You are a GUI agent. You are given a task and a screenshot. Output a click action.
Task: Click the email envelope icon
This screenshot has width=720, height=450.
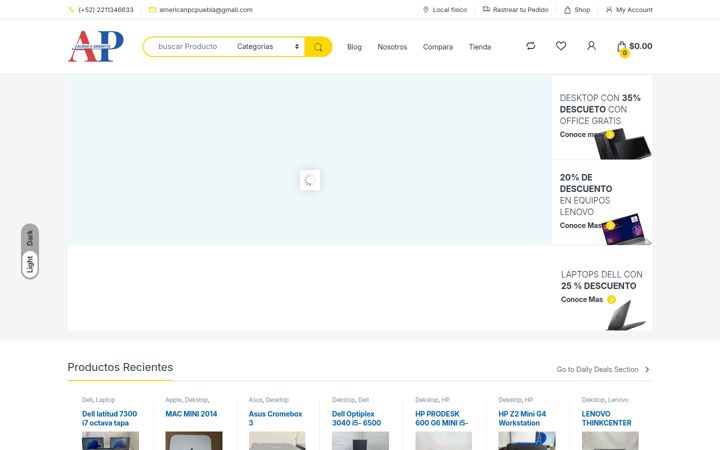click(152, 10)
